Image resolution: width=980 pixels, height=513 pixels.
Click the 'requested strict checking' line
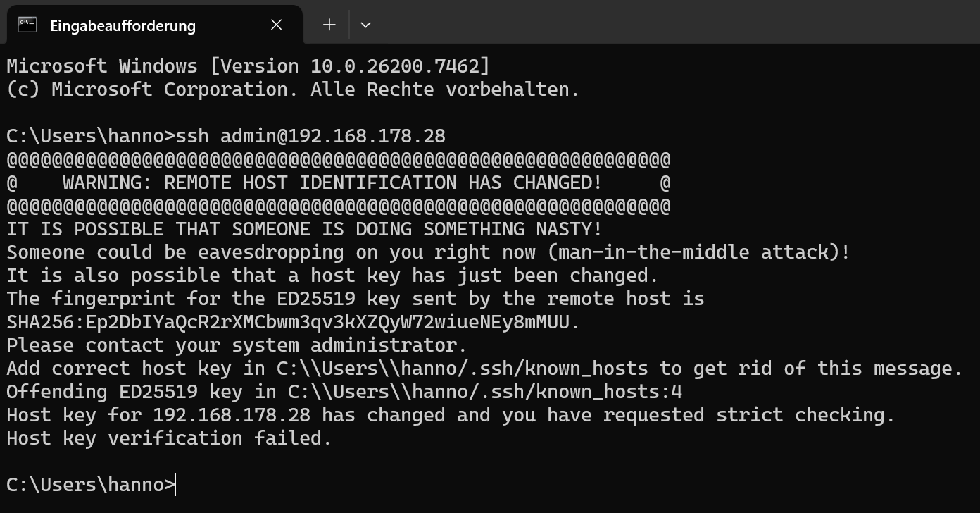[x=451, y=415]
